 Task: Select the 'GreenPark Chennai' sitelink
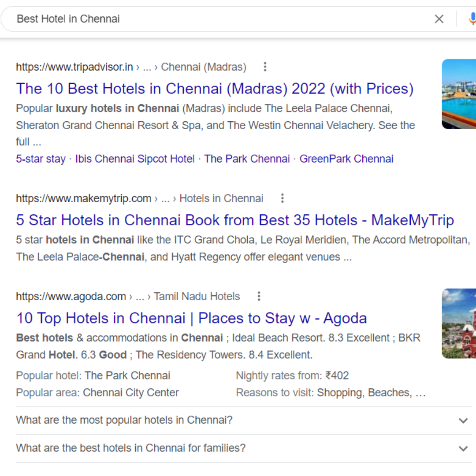(346, 159)
